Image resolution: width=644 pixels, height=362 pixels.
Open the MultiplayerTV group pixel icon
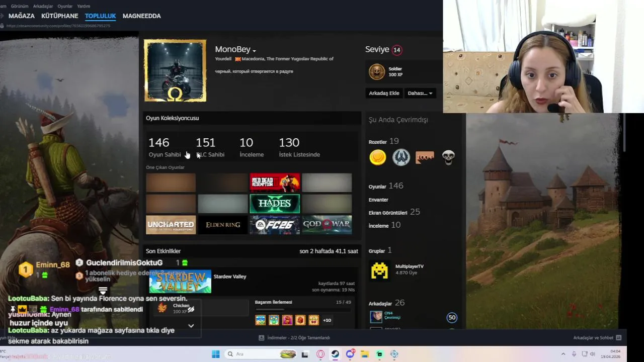[x=380, y=270]
